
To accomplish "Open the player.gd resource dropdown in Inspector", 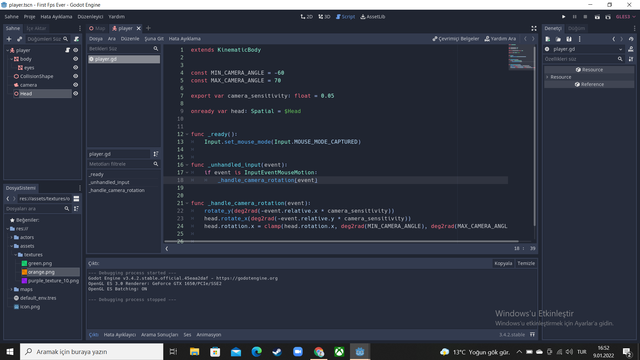I will [584, 49].
